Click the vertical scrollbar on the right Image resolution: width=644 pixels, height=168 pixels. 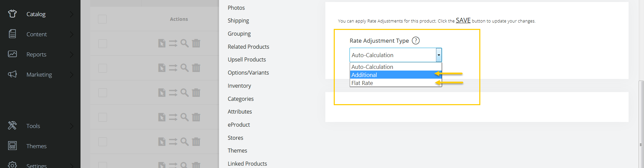click(x=641, y=124)
